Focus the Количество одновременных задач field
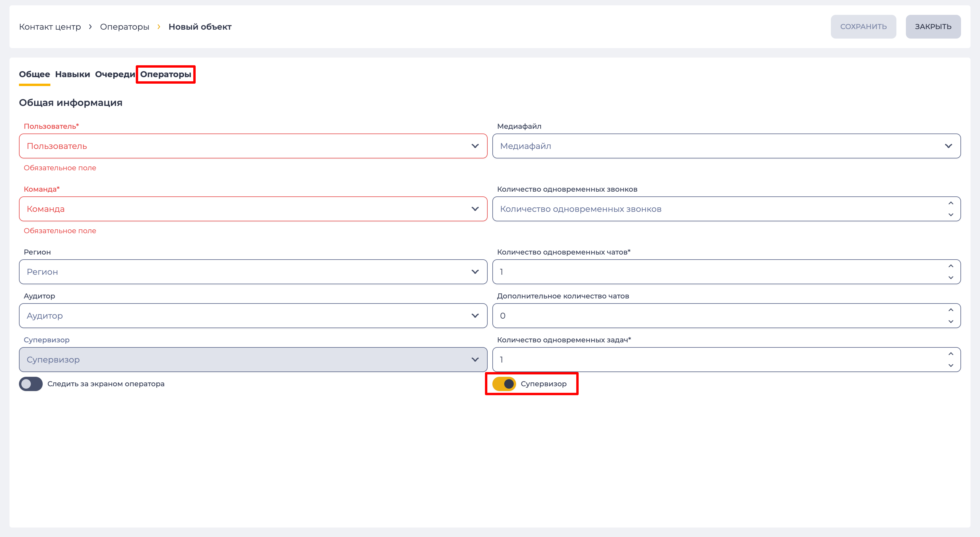 (726, 359)
